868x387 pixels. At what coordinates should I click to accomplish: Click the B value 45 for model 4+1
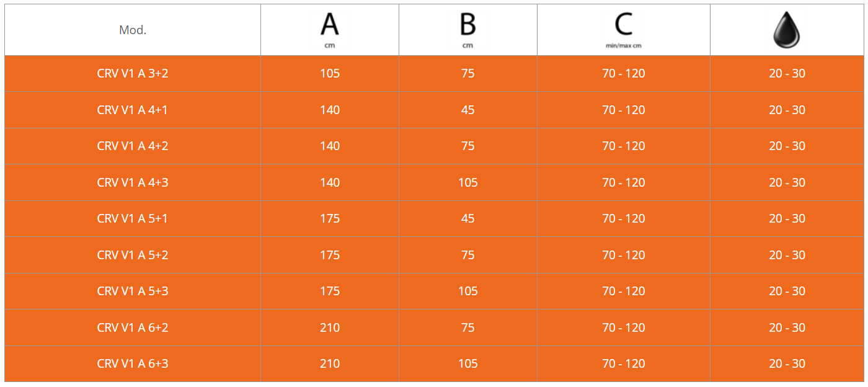[467, 110]
